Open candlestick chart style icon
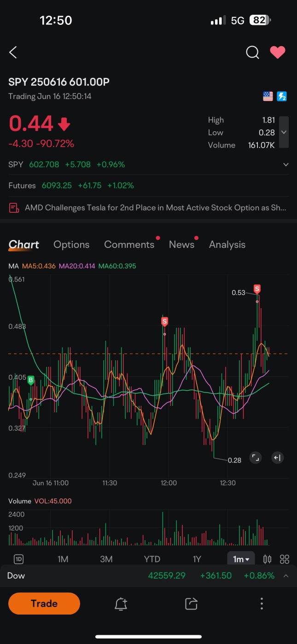This screenshot has width=297, height=644. point(267,559)
